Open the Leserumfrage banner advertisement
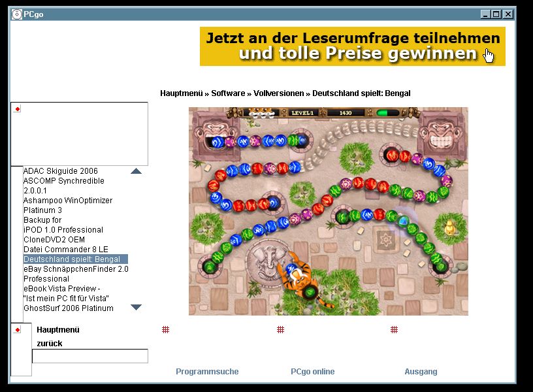The height and width of the screenshot is (392, 533). point(353,46)
